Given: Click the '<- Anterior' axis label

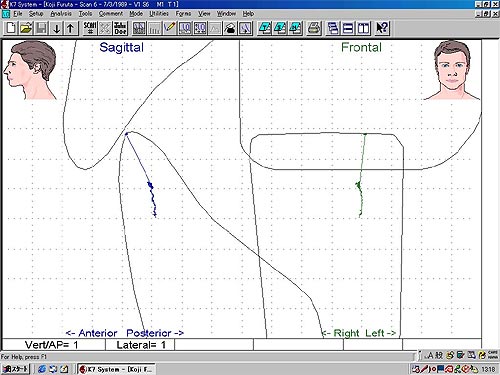Looking at the screenshot, I should tap(91, 333).
